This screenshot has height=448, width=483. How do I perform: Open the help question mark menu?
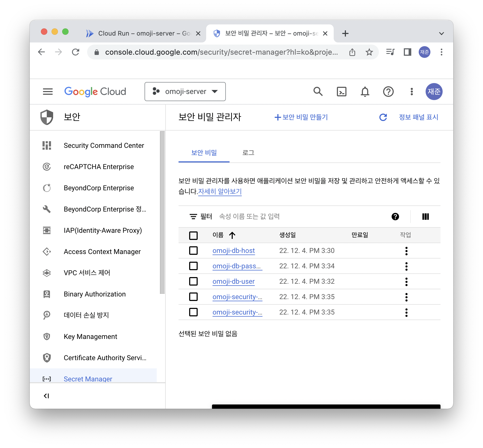(x=388, y=92)
